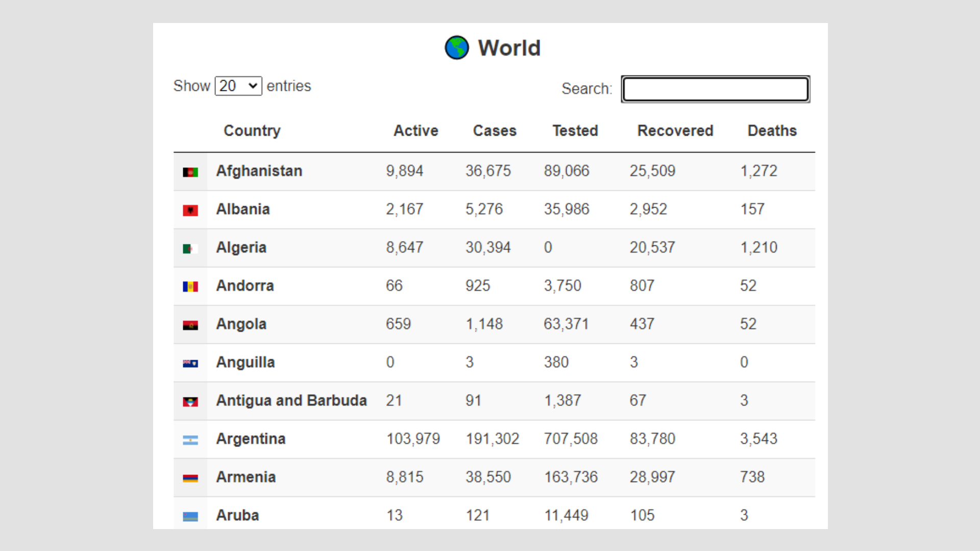Click the Aruba flag icon

coord(190,516)
